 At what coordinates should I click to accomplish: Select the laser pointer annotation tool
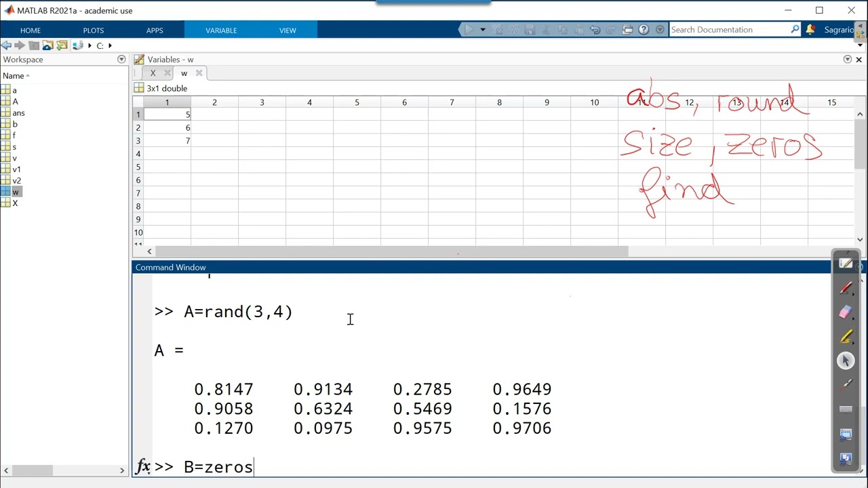(x=846, y=385)
